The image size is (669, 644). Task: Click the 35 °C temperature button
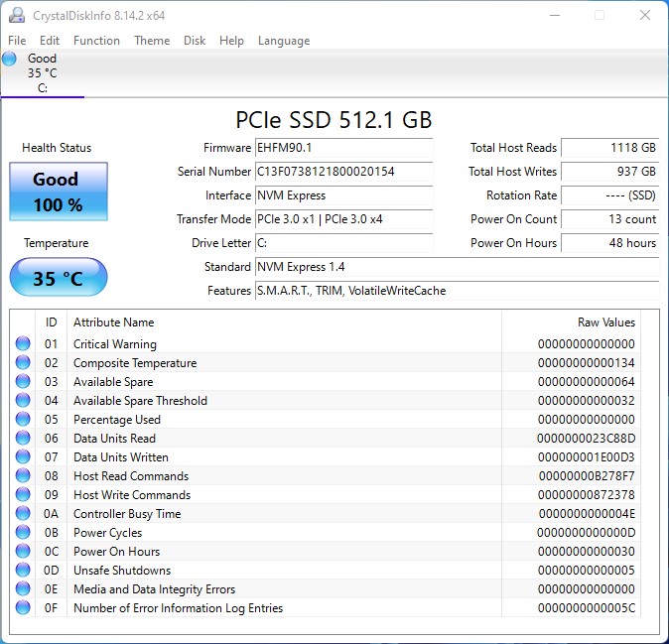pyautogui.click(x=58, y=278)
